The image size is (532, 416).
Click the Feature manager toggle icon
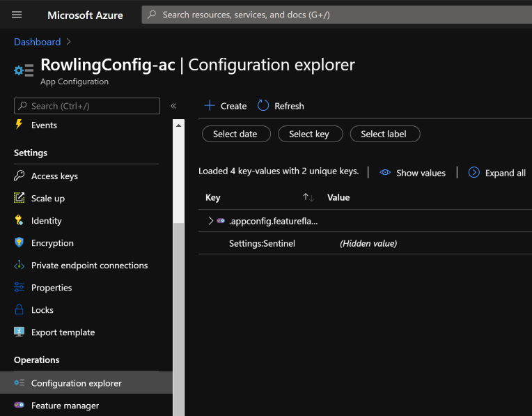click(19, 405)
